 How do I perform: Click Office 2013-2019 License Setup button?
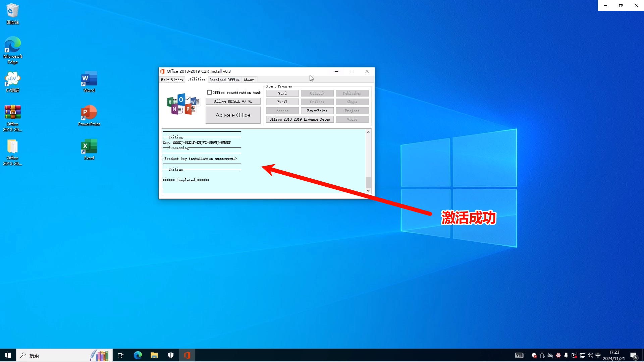pyautogui.click(x=300, y=119)
